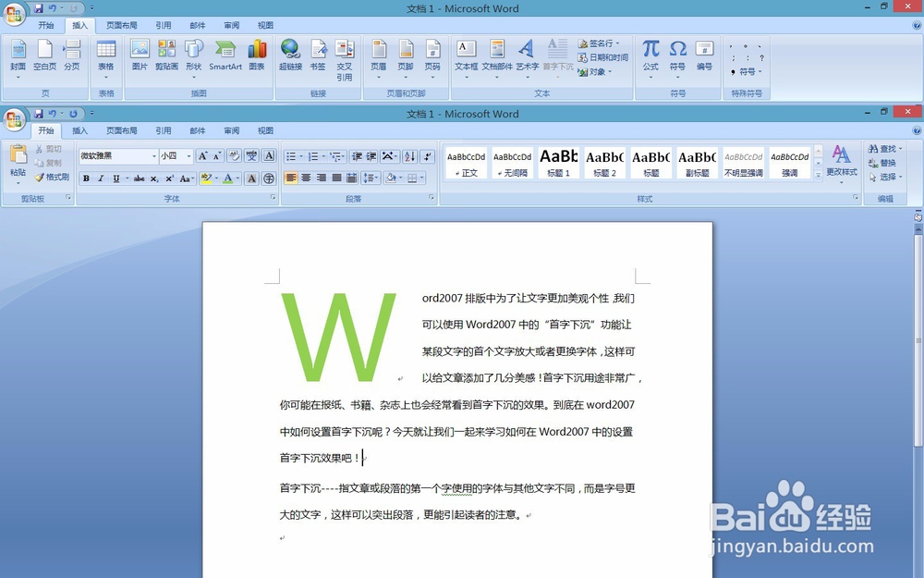This screenshot has width=924, height=578.
Task: Open the 微软雅黑 font name dropdown
Action: pos(154,156)
